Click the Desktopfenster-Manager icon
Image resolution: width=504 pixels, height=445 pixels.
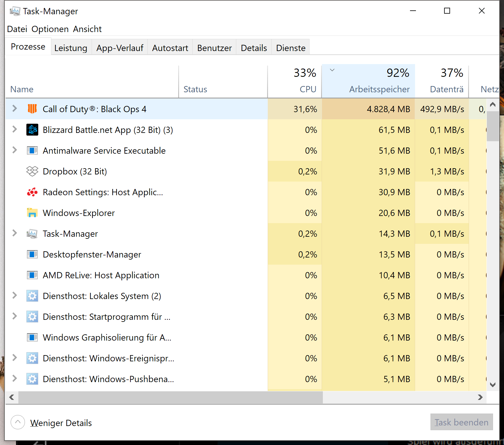[33, 254]
